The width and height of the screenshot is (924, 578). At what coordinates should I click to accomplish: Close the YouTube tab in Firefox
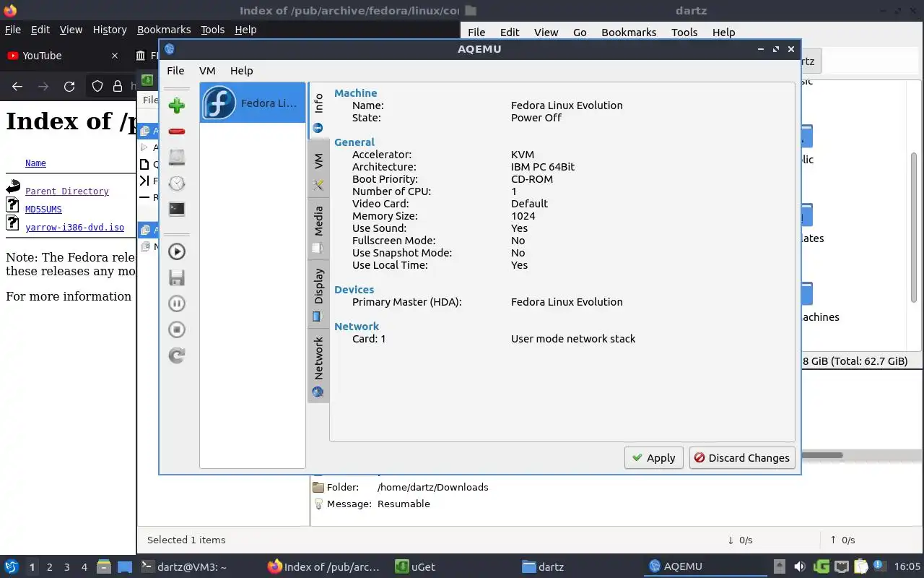115,56
